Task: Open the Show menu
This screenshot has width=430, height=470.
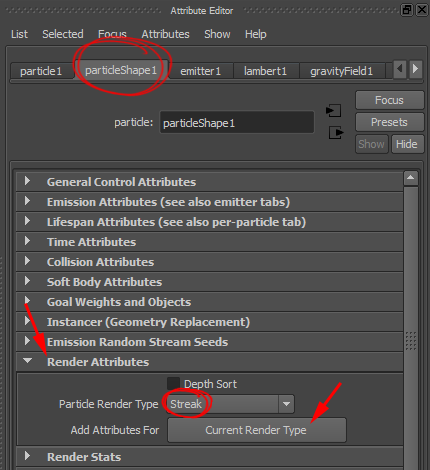Action: [217, 34]
